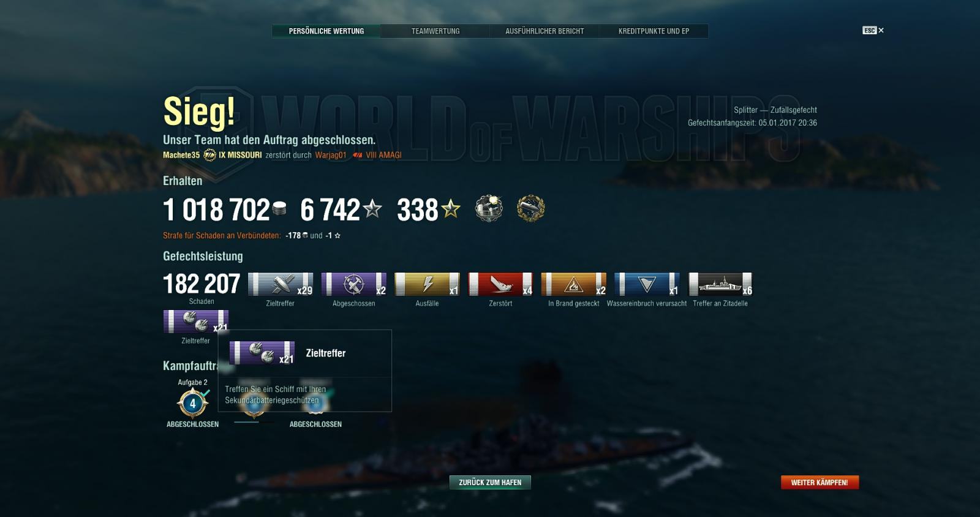Click the gold wreath achievement medal
Viewport: 980px width, 517px height.
(x=530, y=209)
